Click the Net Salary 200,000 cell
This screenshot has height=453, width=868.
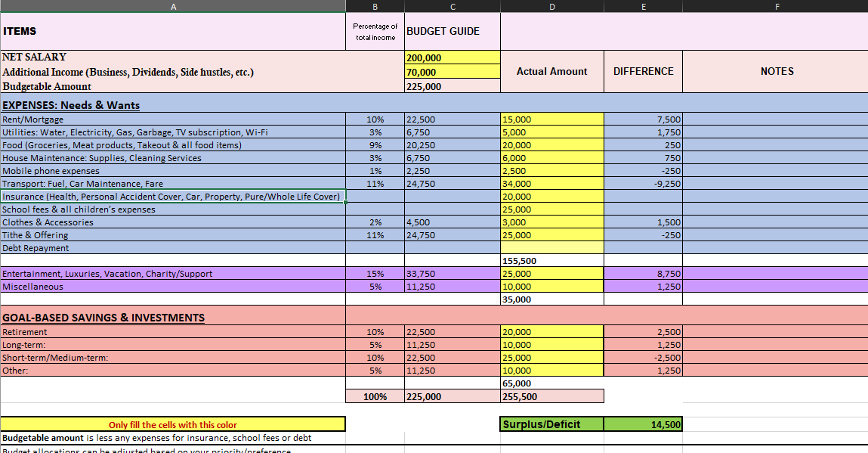coord(453,57)
